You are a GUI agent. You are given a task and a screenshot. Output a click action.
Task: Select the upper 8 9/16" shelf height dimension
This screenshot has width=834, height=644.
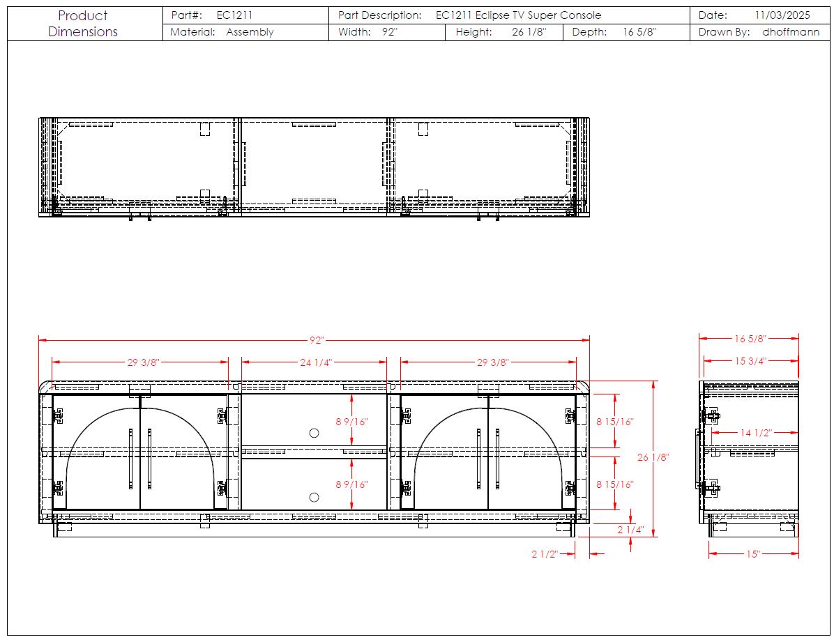coord(351,422)
